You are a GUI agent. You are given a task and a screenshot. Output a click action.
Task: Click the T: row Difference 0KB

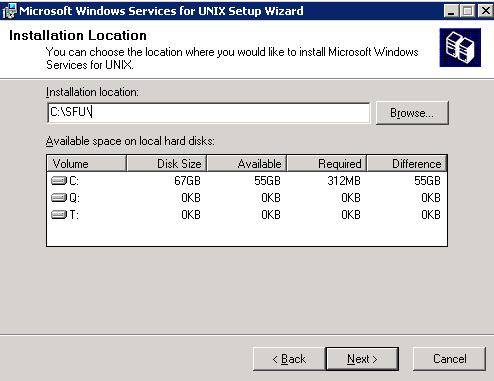pos(431,215)
